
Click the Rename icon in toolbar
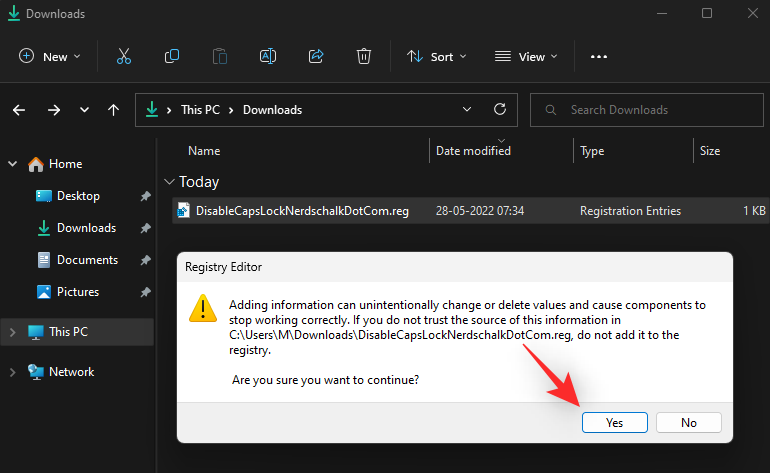point(268,56)
